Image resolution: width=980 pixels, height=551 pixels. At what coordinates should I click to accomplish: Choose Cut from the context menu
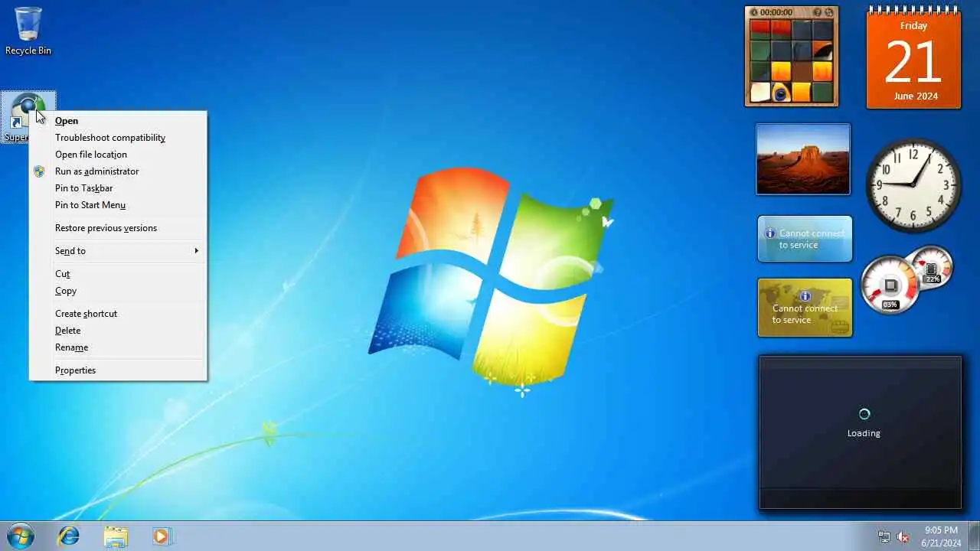coord(119,274)
